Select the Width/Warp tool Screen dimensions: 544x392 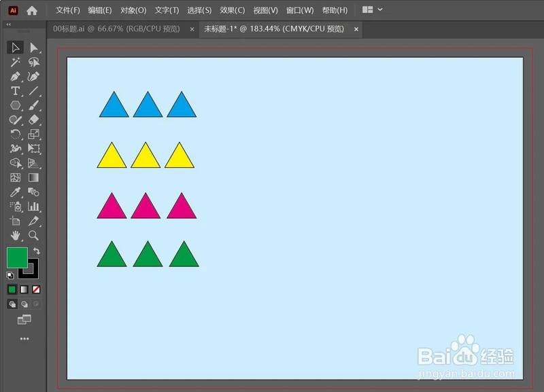pos(15,149)
